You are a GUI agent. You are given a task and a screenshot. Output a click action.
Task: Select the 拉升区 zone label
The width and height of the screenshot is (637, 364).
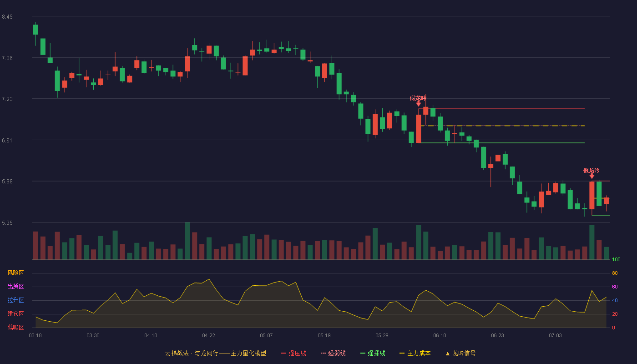coord(15,300)
